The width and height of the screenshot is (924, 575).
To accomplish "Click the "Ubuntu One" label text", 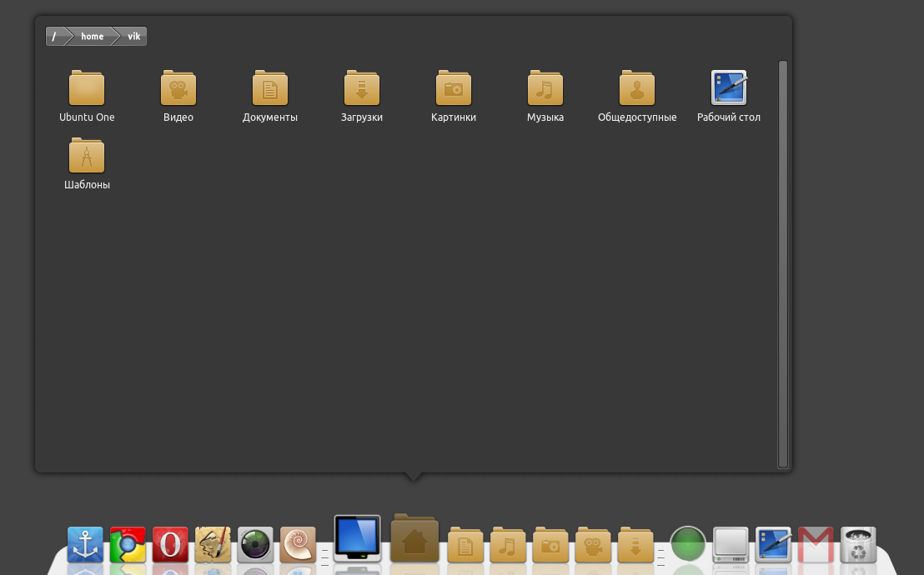I will coord(87,117).
